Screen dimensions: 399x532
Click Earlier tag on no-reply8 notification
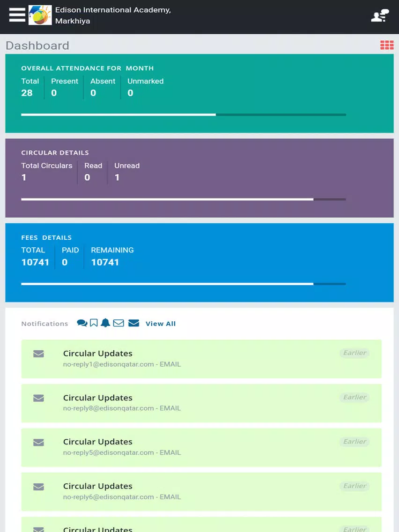(355, 397)
